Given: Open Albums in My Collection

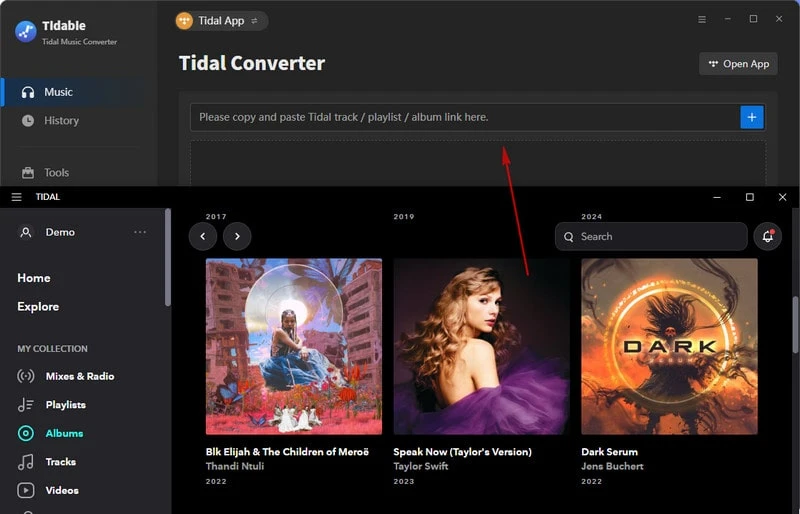Looking at the screenshot, I should 51,433.
